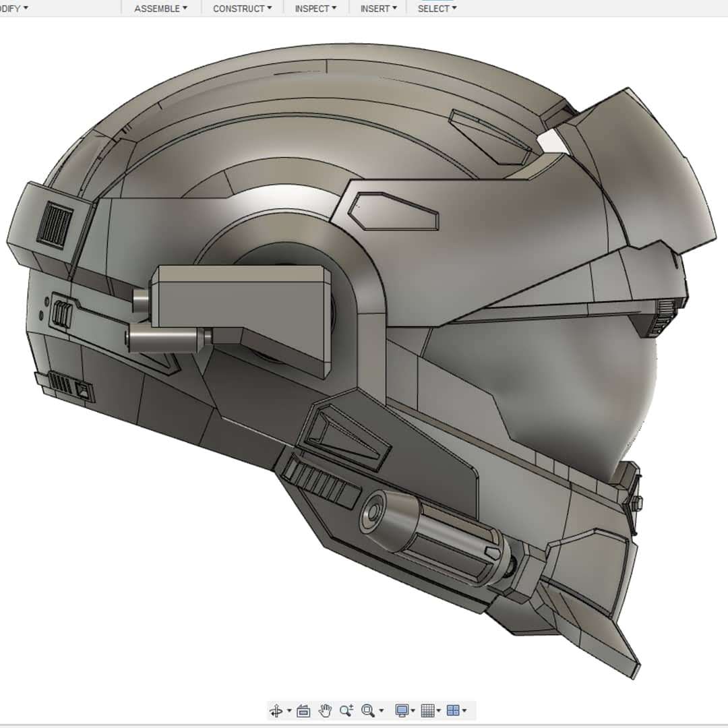Activate the Zoom Window tool

[368, 710]
